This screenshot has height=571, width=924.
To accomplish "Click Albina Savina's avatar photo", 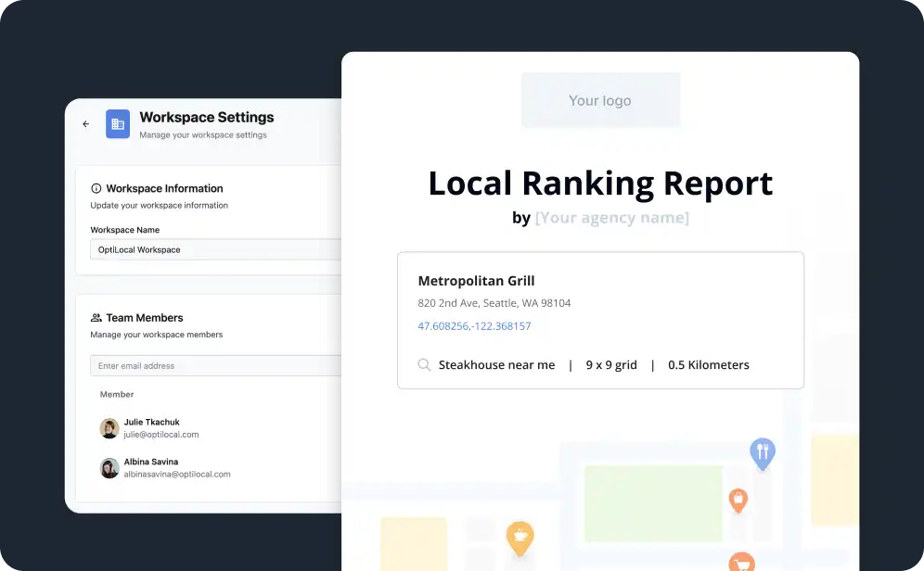I will (109, 468).
